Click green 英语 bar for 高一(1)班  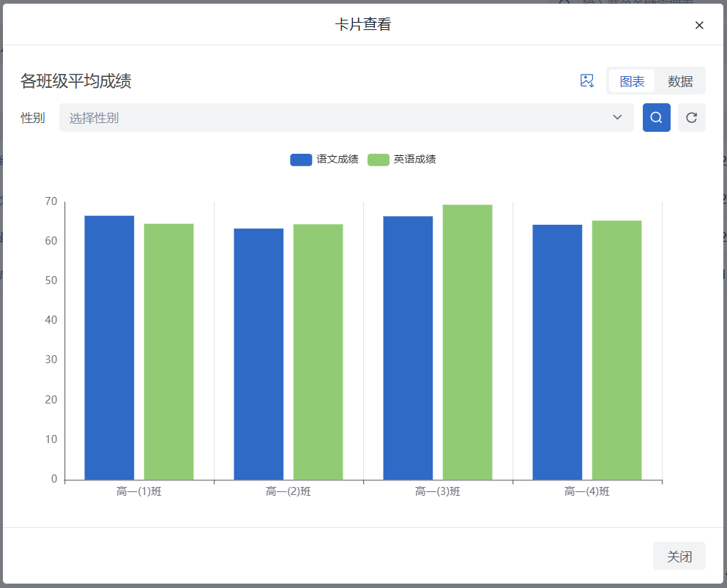169,352
